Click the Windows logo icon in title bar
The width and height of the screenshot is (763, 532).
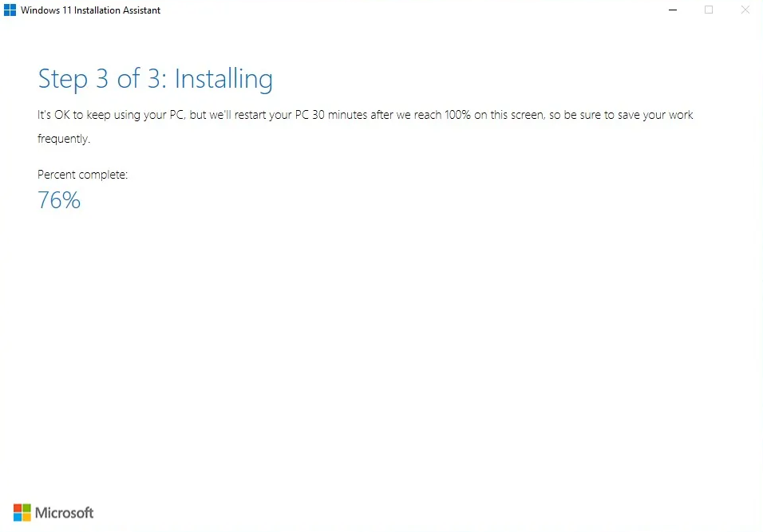click(10, 10)
